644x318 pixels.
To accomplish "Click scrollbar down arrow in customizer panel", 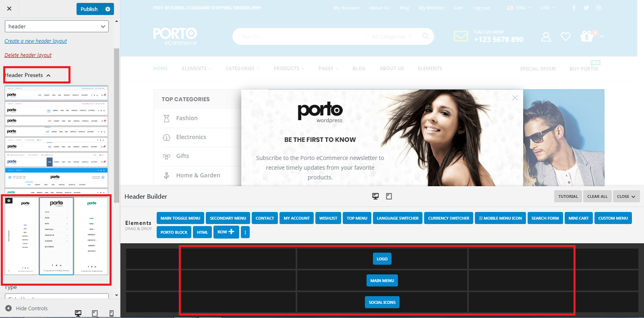I will [117, 295].
